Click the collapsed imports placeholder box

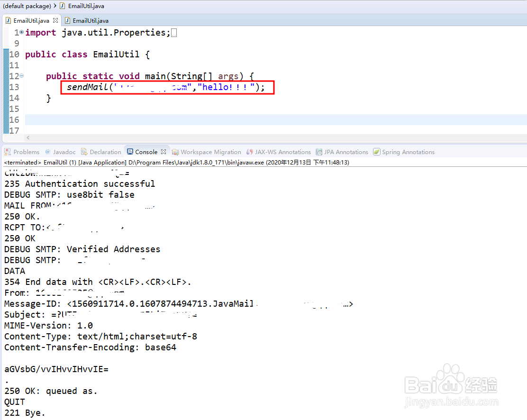174,33
